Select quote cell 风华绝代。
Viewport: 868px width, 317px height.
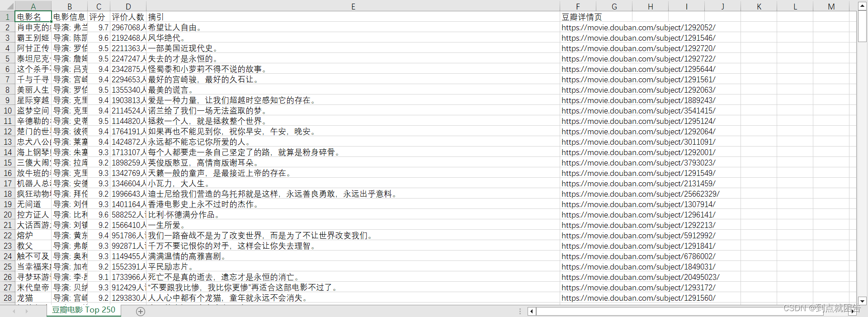pos(353,38)
